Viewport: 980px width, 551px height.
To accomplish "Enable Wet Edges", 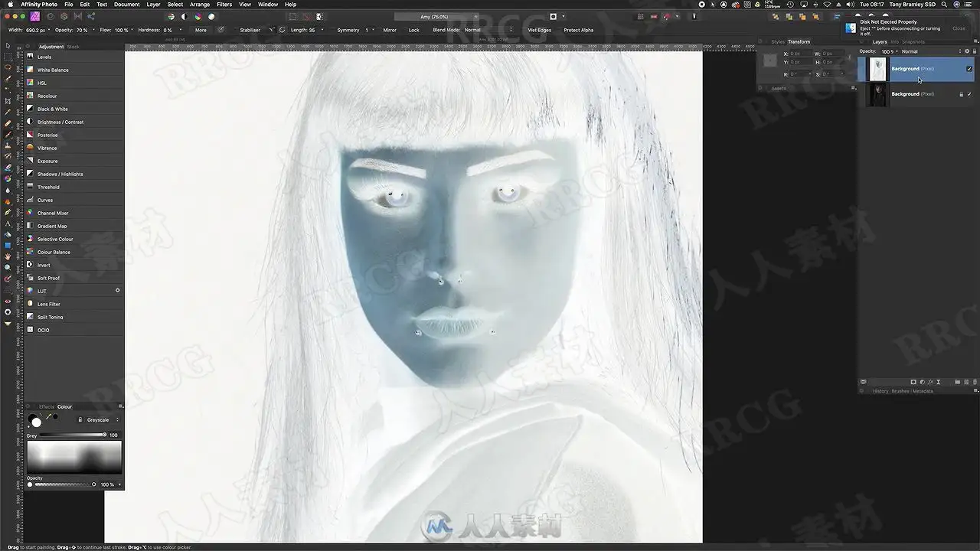I will (539, 30).
